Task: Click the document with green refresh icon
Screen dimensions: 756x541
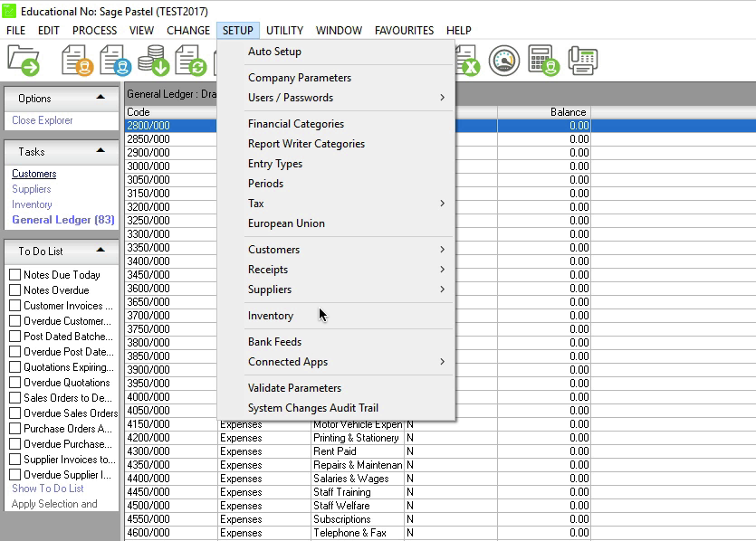Action: (192, 61)
